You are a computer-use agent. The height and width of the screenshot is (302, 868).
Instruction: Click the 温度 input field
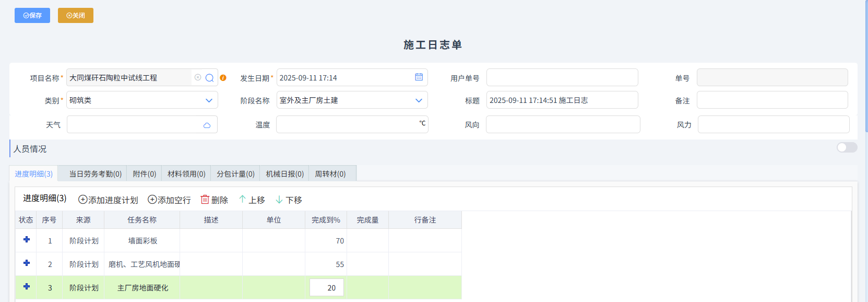(x=352, y=124)
